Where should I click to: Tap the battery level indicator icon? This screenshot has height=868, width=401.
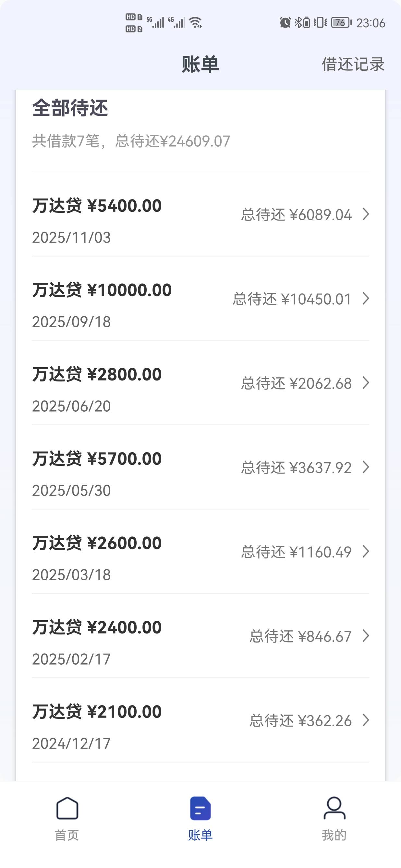341,23
